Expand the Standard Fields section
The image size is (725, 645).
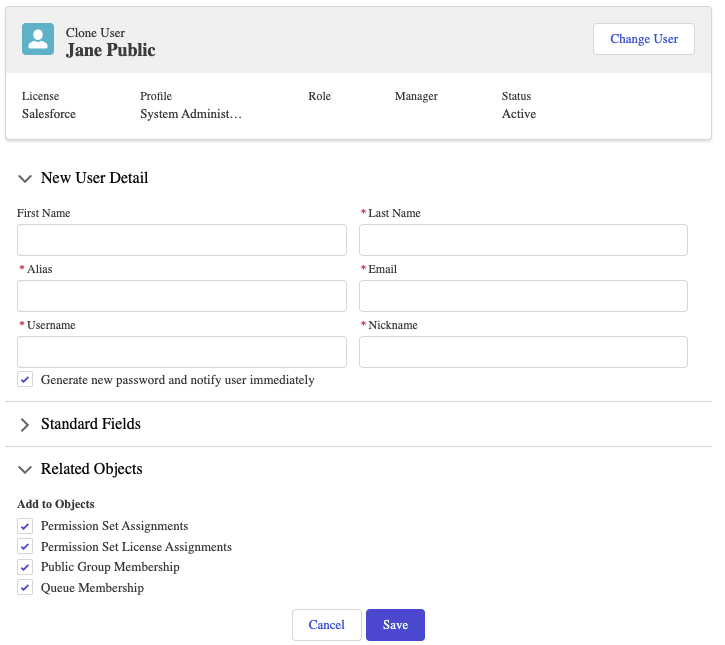click(26, 425)
